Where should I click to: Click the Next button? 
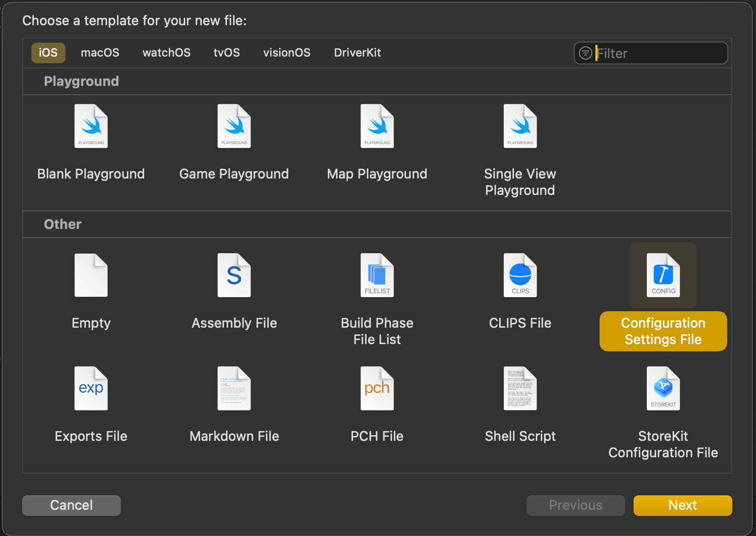(682, 505)
